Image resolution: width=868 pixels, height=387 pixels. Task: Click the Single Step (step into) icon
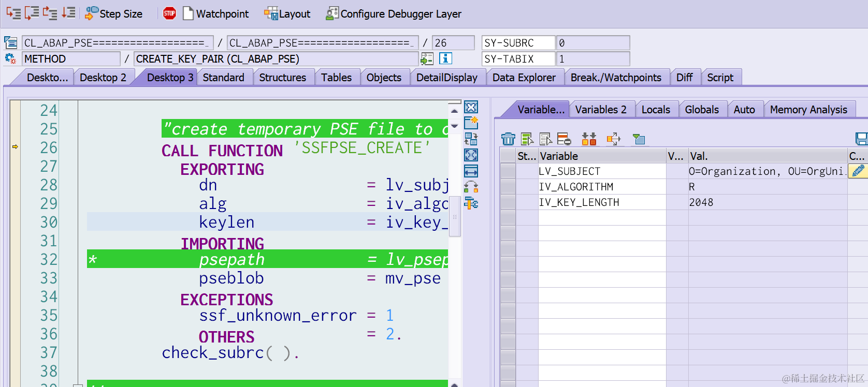pos(13,13)
